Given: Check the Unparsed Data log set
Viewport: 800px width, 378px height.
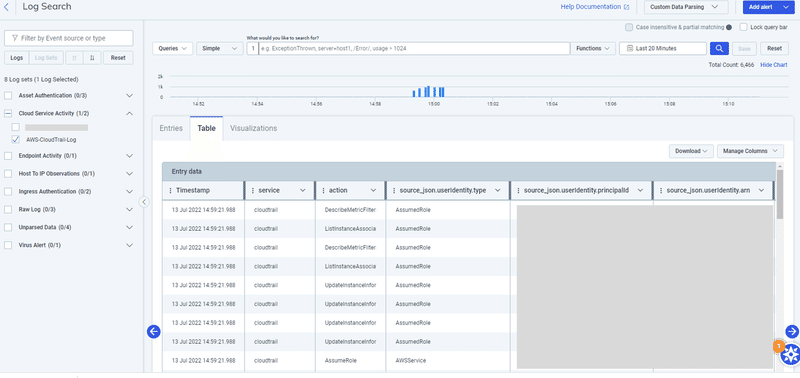Looking at the screenshot, I should pyautogui.click(x=8, y=227).
